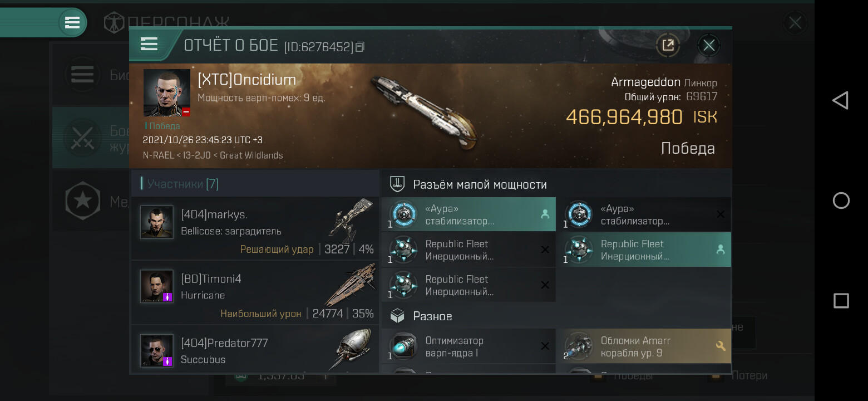
Task: View Oncidium's pilot portrait
Action: tap(166, 92)
